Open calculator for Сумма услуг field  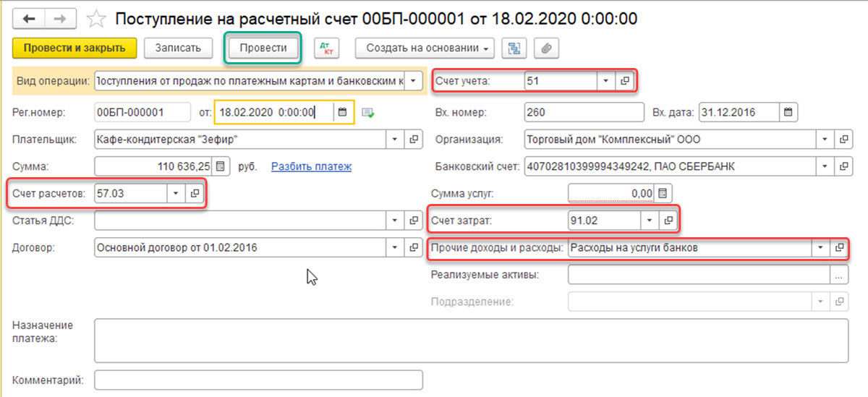pos(663,193)
